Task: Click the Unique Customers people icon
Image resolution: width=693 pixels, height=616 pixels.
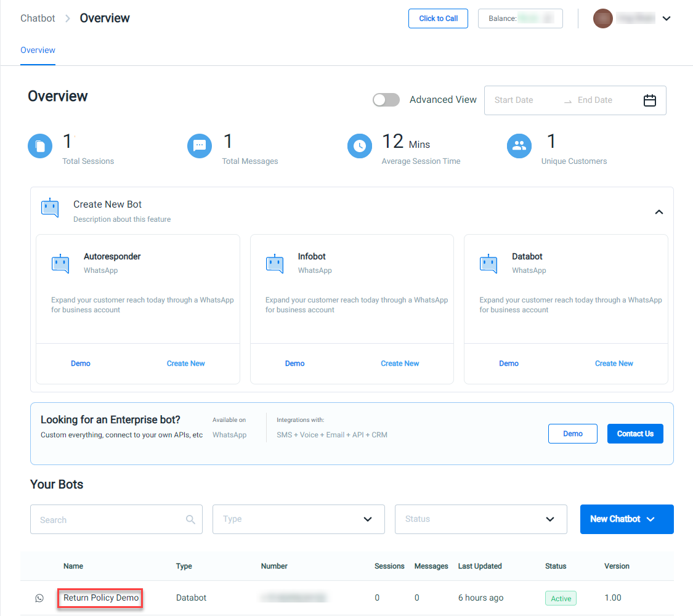Action: click(x=519, y=146)
